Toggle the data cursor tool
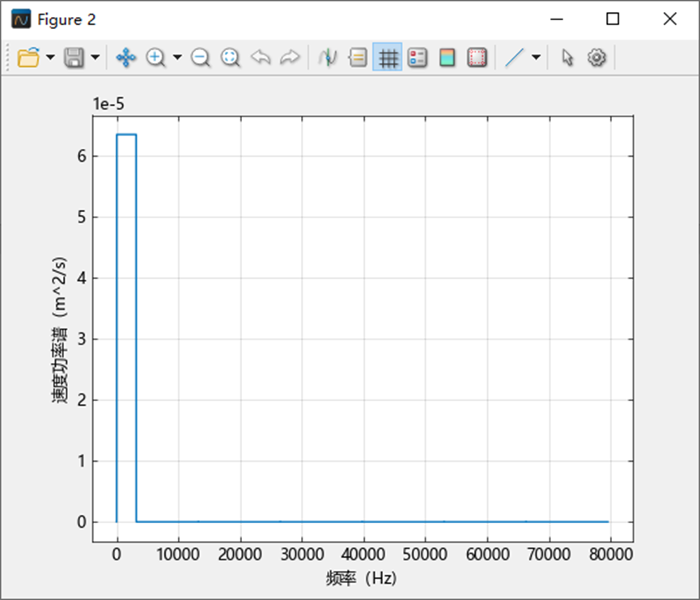This screenshot has height=600, width=700. click(328, 57)
